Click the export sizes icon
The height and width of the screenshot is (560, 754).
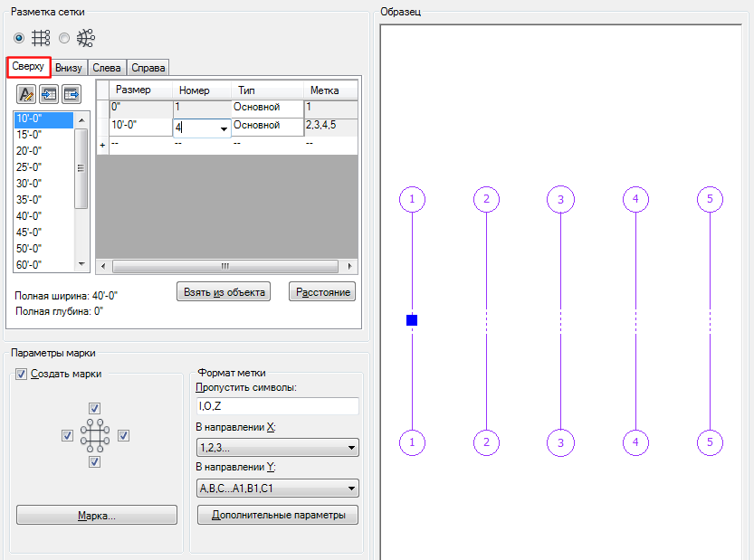pos(72,94)
